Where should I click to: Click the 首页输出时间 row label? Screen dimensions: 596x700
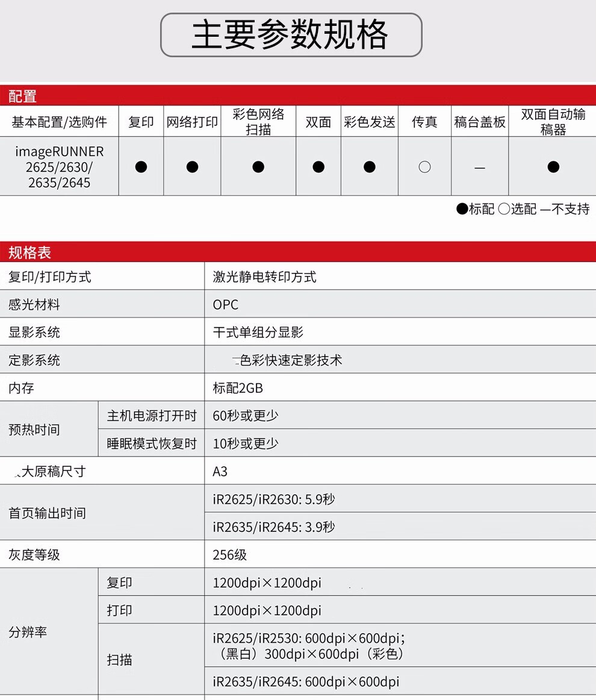[x=48, y=513]
